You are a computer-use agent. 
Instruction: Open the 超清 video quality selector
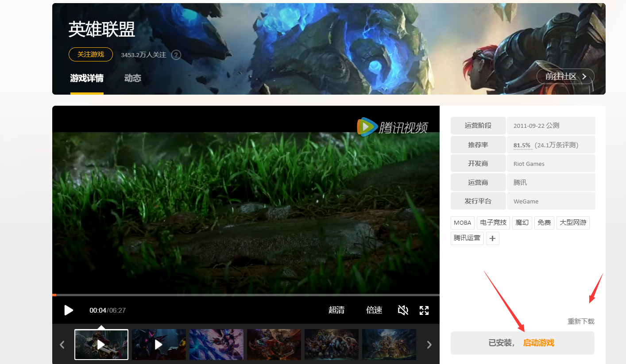click(336, 310)
